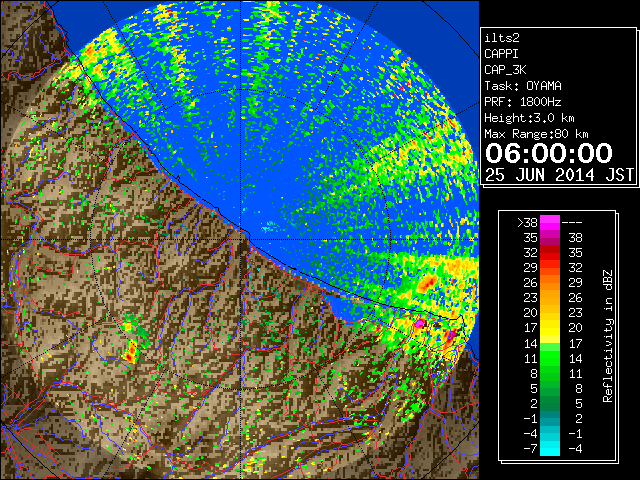The image size is (640, 480).
Task: Pick the dark green 2 legend swatch
Action: (x=550, y=403)
